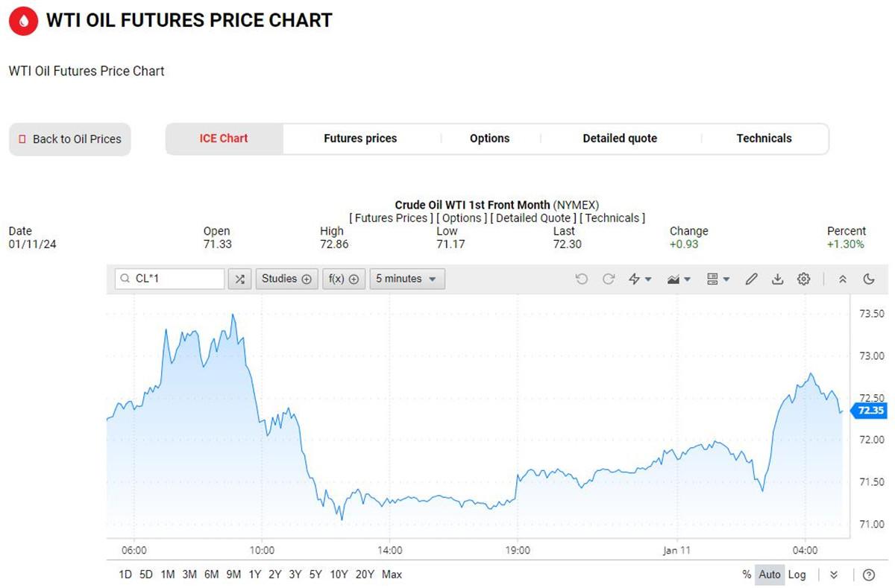Screen dimensions: 895x588
Task: Toggle Log scale mode
Action: click(797, 575)
